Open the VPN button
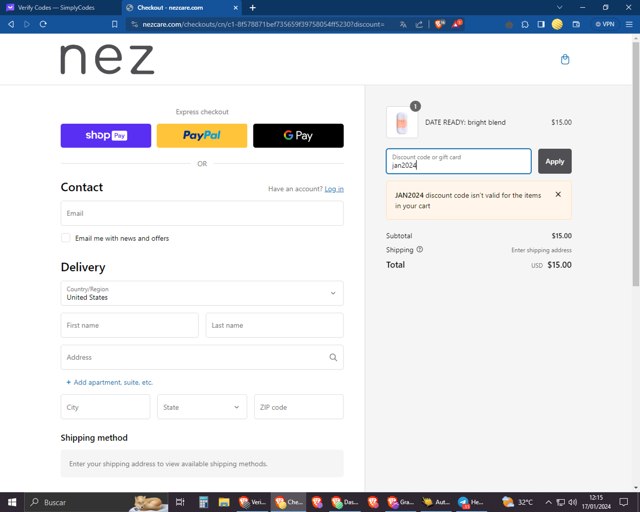The height and width of the screenshot is (512, 640). point(604,24)
